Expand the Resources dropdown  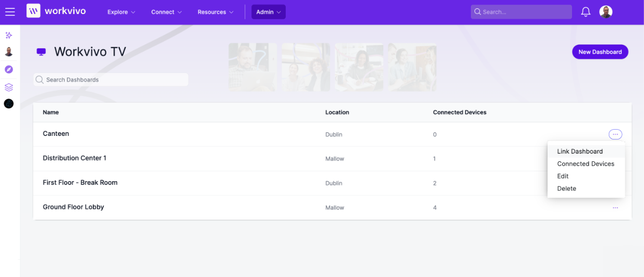[x=215, y=12]
